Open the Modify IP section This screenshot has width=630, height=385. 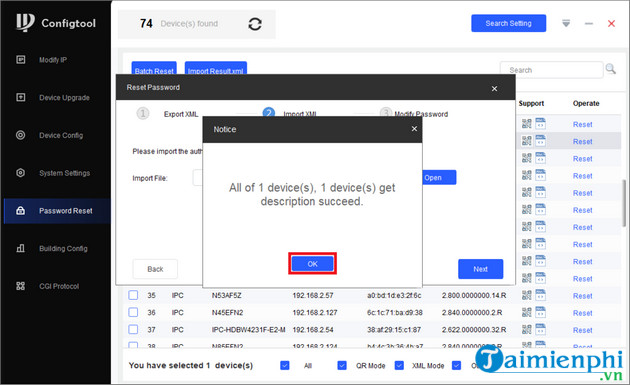click(53, 60)
